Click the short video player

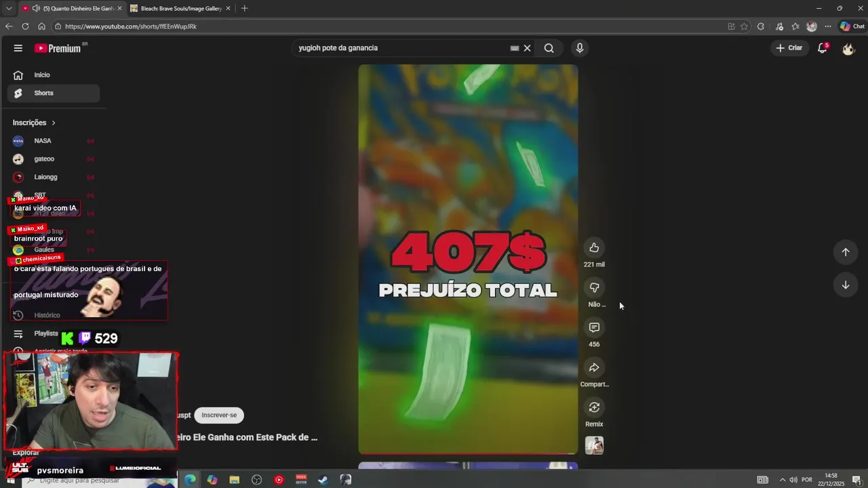tap(468, 259)
